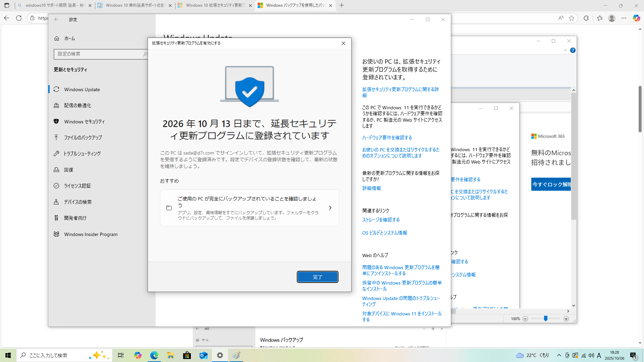This screenshot has height=362, width=644.
Task: Close the extended security update dialog
Action: (x=343, y=43)
